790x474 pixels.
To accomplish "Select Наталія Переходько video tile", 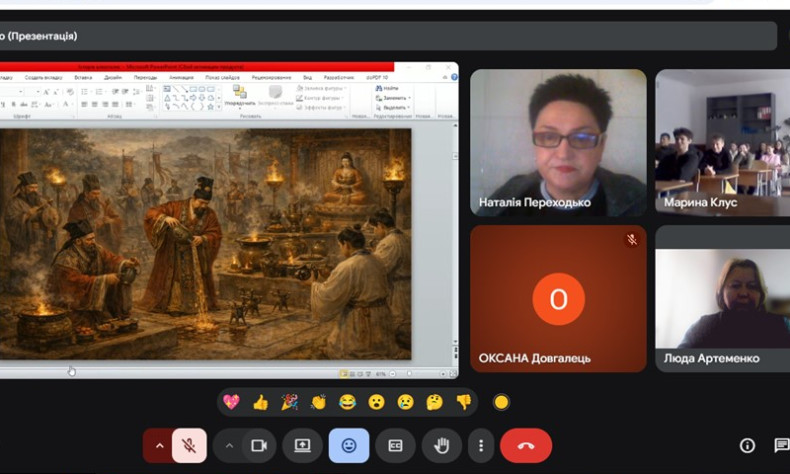I will point(558,143).
